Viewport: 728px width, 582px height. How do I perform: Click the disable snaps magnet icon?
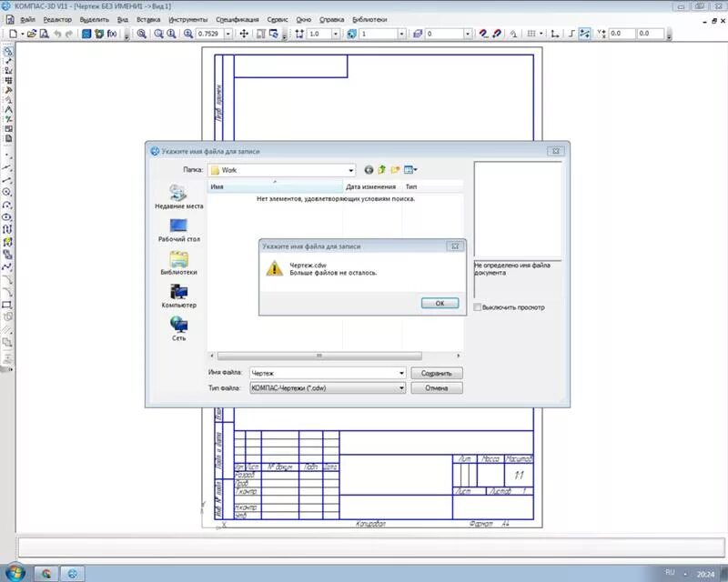click(496, 34)
